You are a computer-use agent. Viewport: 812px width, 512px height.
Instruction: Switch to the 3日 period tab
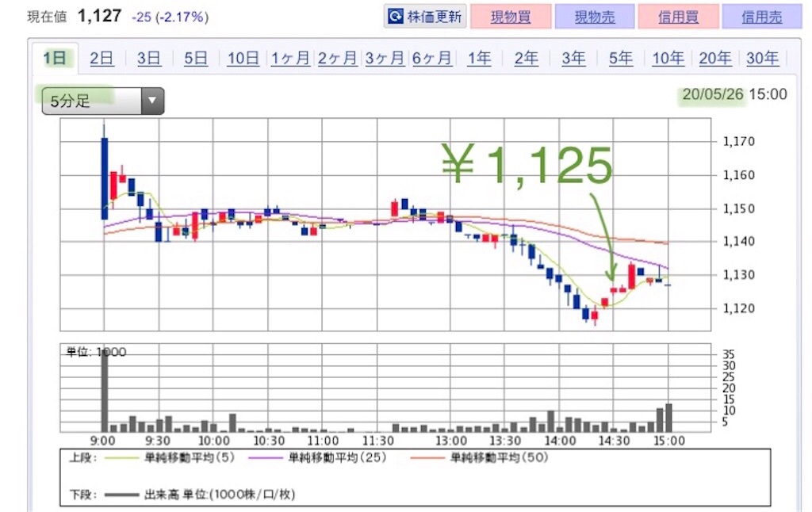148,58
